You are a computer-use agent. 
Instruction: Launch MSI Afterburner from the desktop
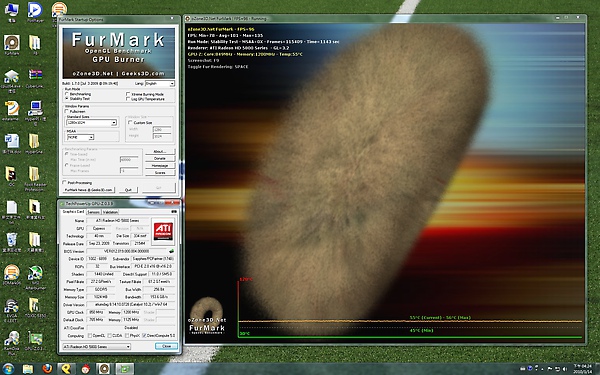pos(35,277)
